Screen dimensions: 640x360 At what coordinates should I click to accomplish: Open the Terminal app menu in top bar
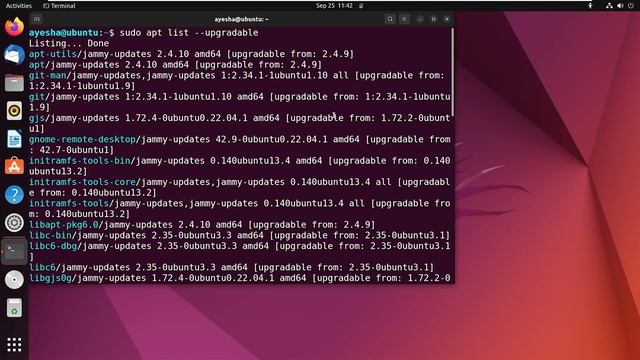(x=59, y=6)
